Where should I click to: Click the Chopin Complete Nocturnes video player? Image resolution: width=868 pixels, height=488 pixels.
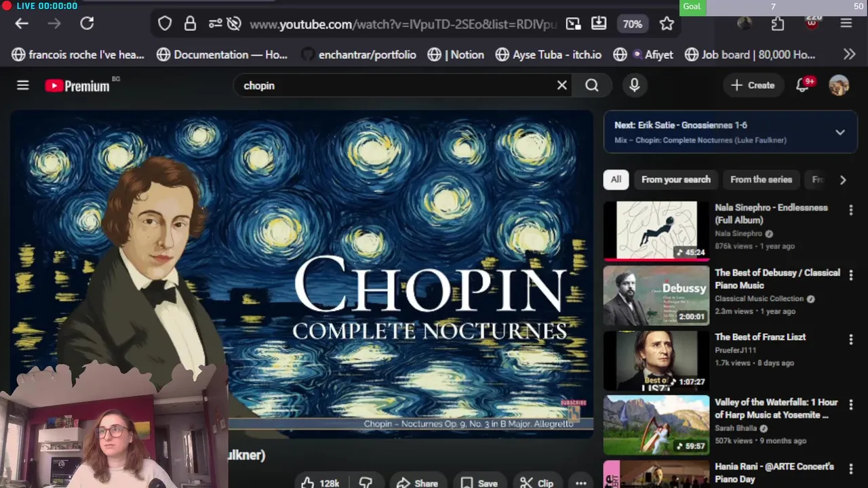pyautogui.click(x=302, y=274)
